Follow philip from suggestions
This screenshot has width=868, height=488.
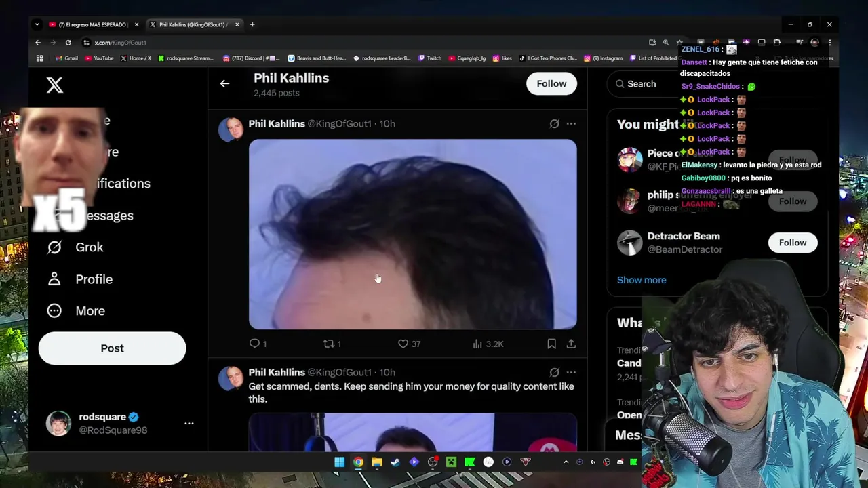pyautogui.click(x=793, y=201)
